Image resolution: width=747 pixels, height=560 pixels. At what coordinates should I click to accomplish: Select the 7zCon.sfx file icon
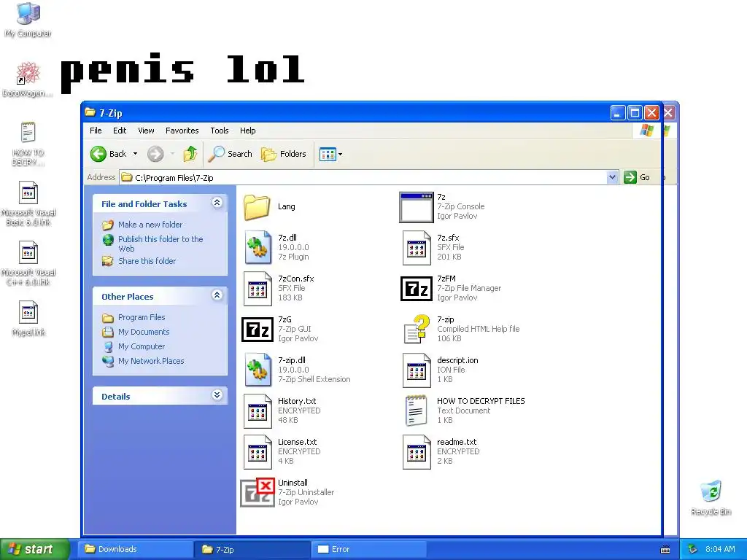[x=258, y=288]
